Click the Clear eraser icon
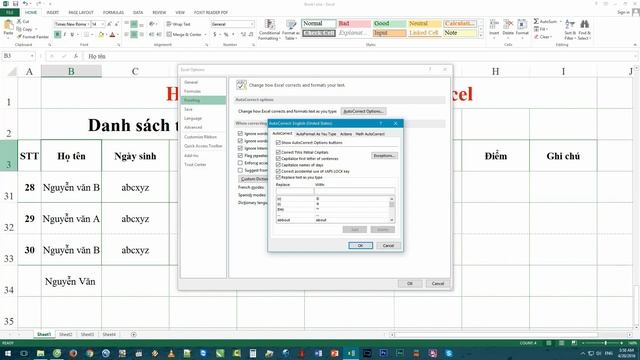This screenshot has height=360, width=640. point(536,37)
